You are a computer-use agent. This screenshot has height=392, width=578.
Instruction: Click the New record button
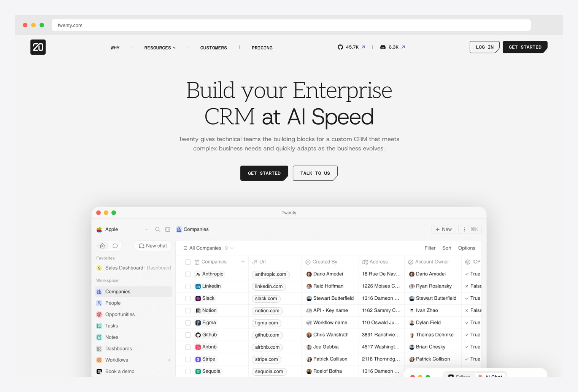click(443, 229)
